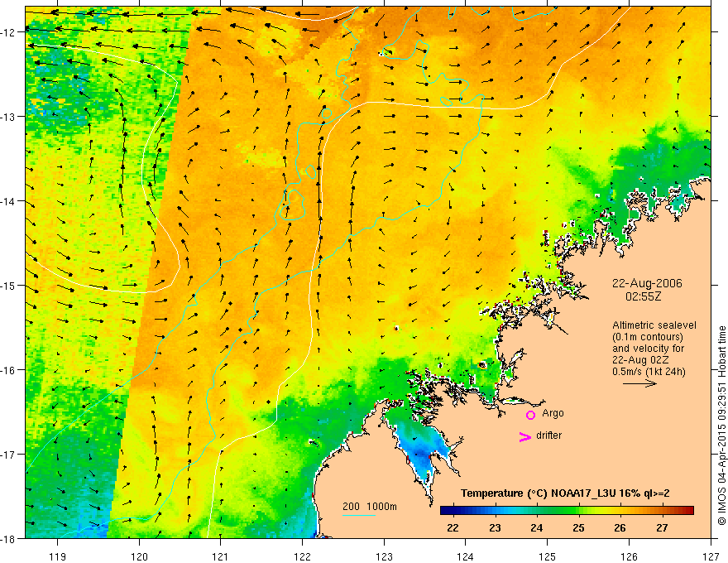The height and width of the screenshot is (563, 728).
Task: Click the magenta Argo circle legend symbol
Action: tap(530, 415)
